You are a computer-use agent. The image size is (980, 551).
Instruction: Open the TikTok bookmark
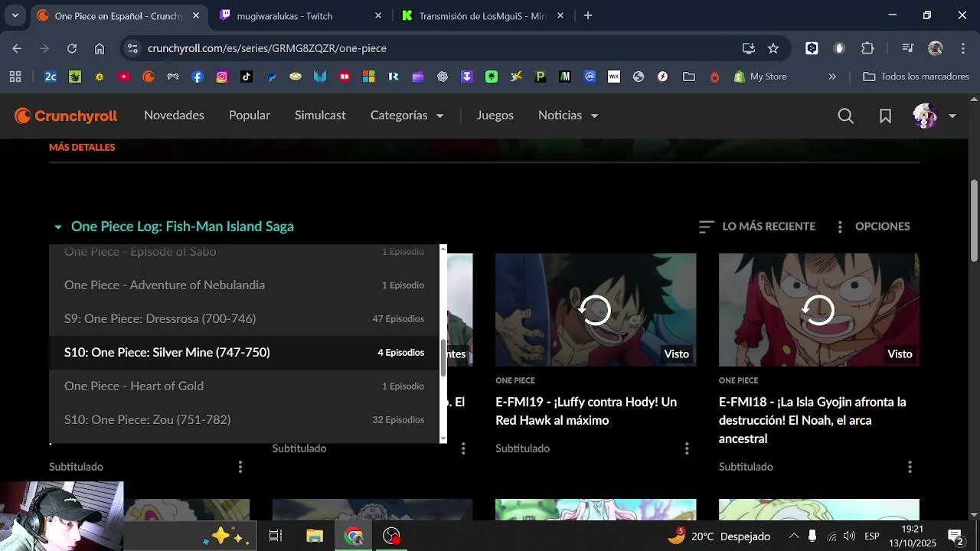pos(247,77)
